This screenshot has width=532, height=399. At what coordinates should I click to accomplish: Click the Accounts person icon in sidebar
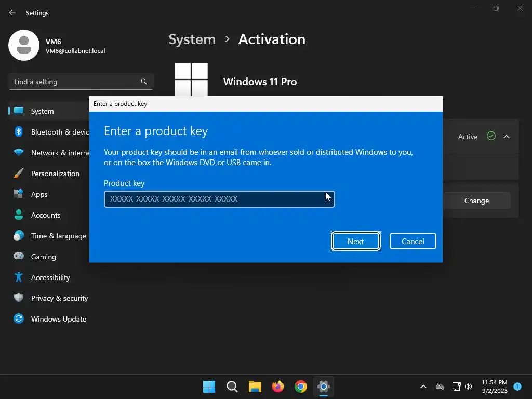[x=19, y=215]
